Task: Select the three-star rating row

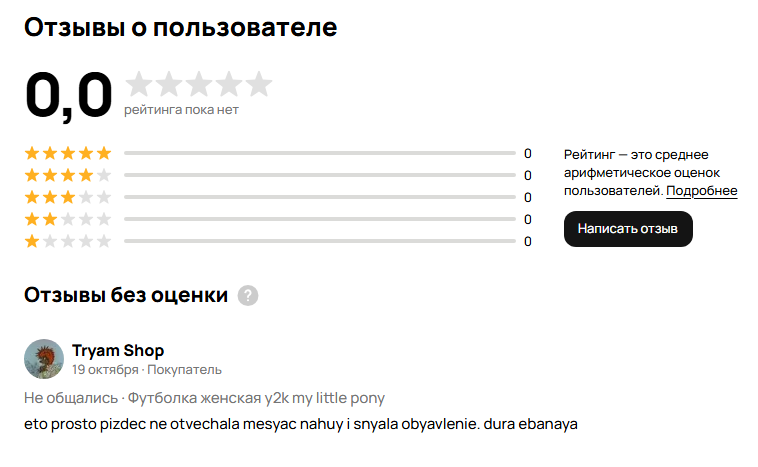Action: coord(68,197)
